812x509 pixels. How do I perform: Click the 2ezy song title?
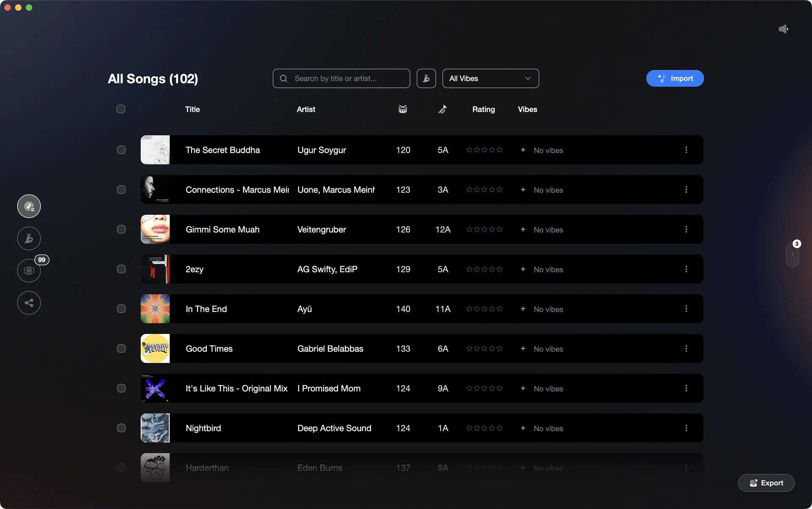click(195, 269)
